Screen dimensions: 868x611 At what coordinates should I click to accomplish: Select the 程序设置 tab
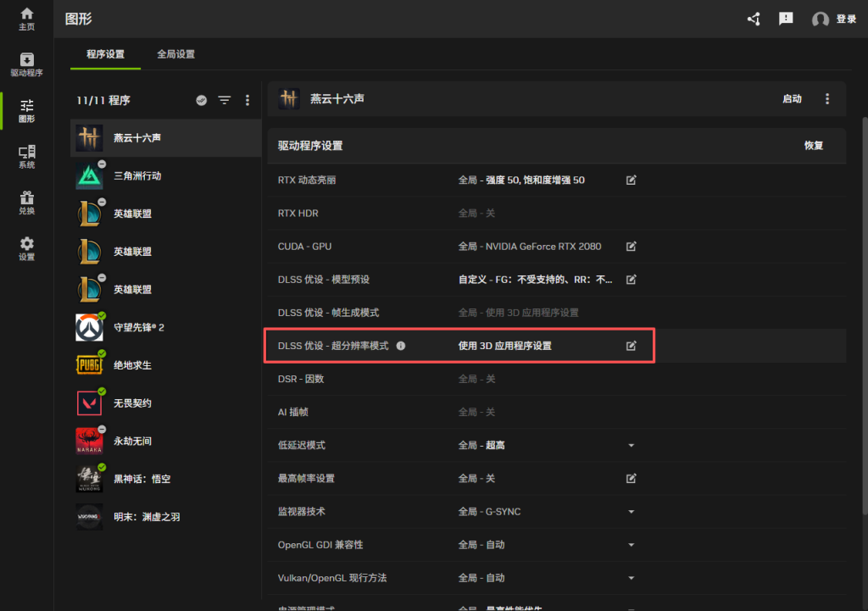pyautogui.click(x=105, y=54)
